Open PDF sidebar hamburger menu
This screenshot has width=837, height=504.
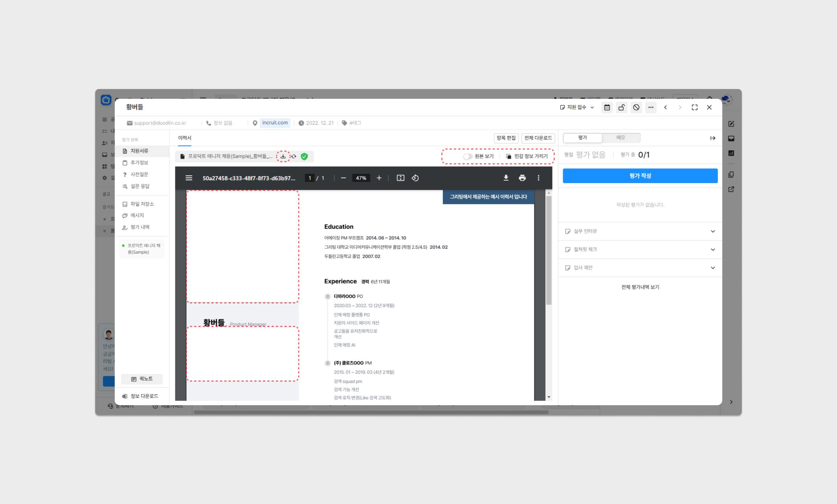pos(189,178)
